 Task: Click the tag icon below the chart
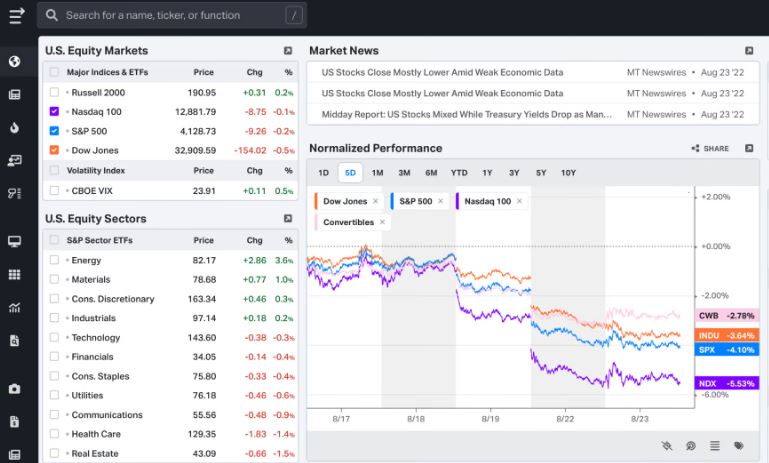coord(739,445)
